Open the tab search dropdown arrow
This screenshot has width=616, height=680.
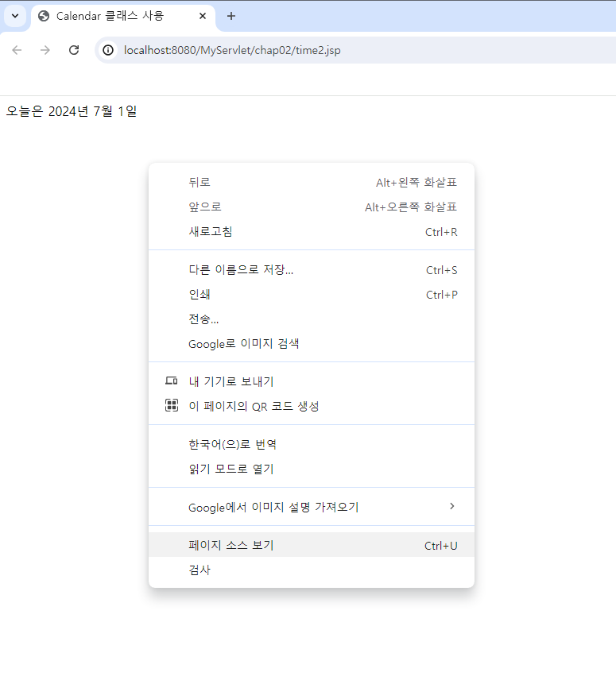15,16
